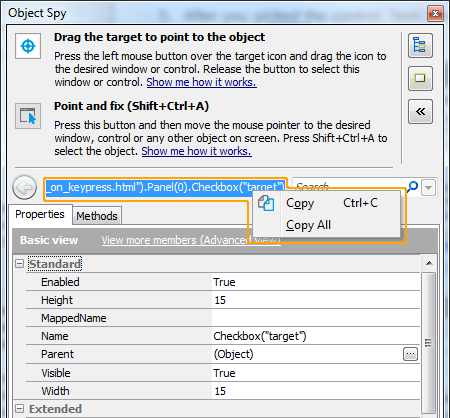Click the properties vertical scrollbar thumb
The width and height of the screenshot is (450, 418).
pos(429,343)
